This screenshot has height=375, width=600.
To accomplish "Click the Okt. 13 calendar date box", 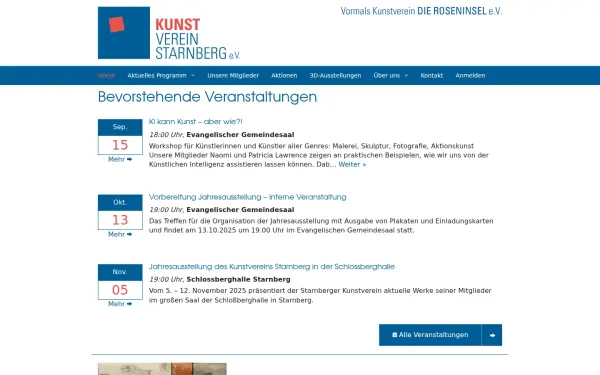I will 120,212.
